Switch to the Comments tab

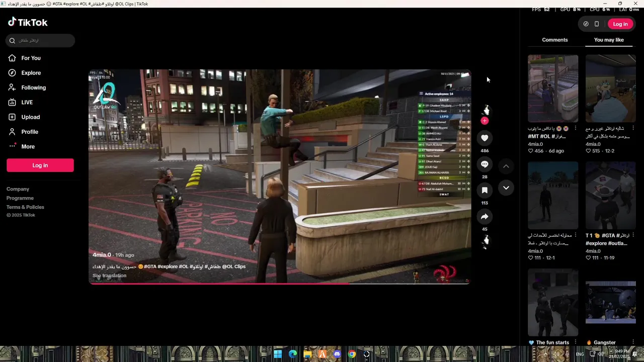[x=555, y=40]
